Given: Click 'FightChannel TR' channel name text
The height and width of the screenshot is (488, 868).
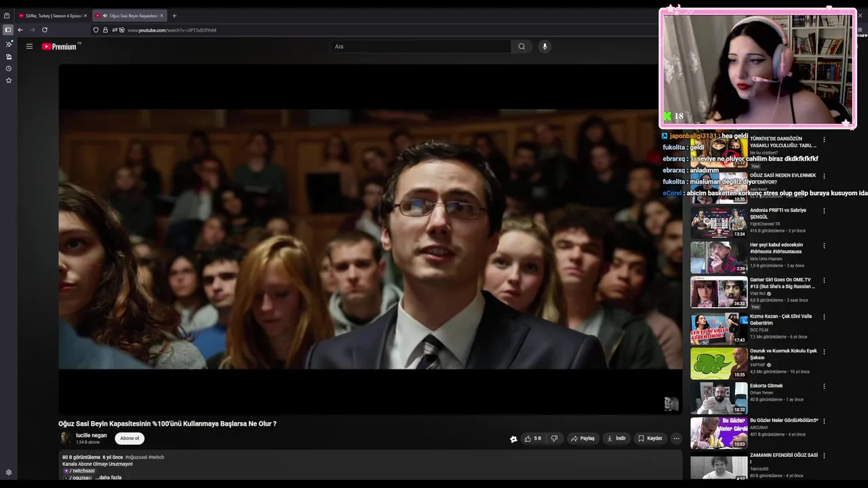Looking at the screenshot, I should (x=765, y=224).
